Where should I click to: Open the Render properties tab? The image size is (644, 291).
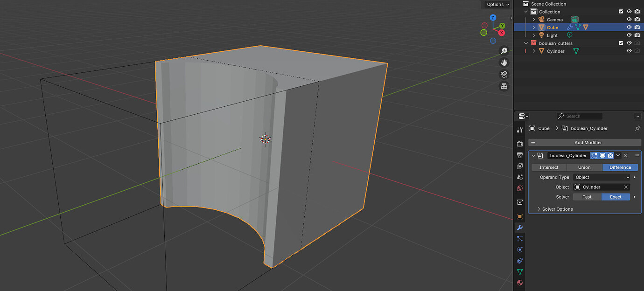(520, 144)
